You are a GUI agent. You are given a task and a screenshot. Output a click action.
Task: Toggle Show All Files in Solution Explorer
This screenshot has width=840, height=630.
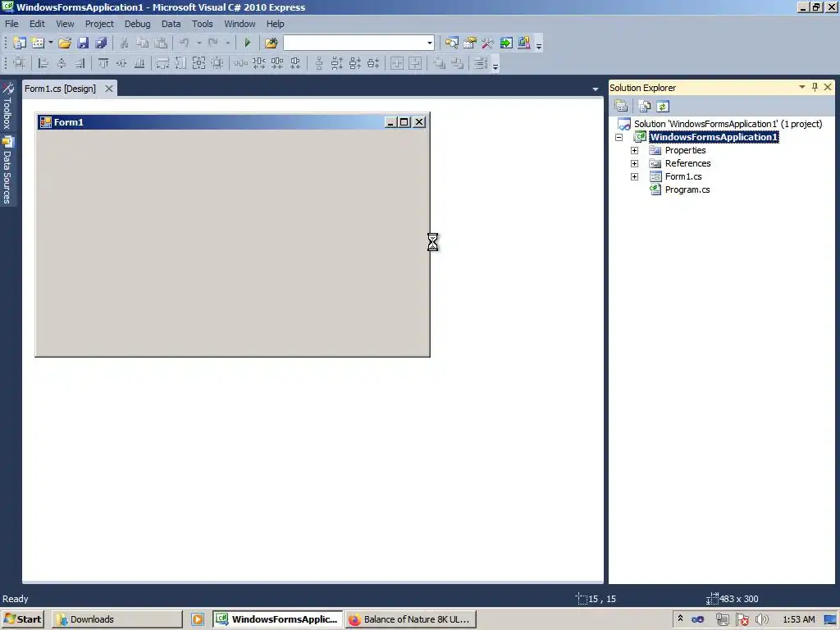pos(645,106)
